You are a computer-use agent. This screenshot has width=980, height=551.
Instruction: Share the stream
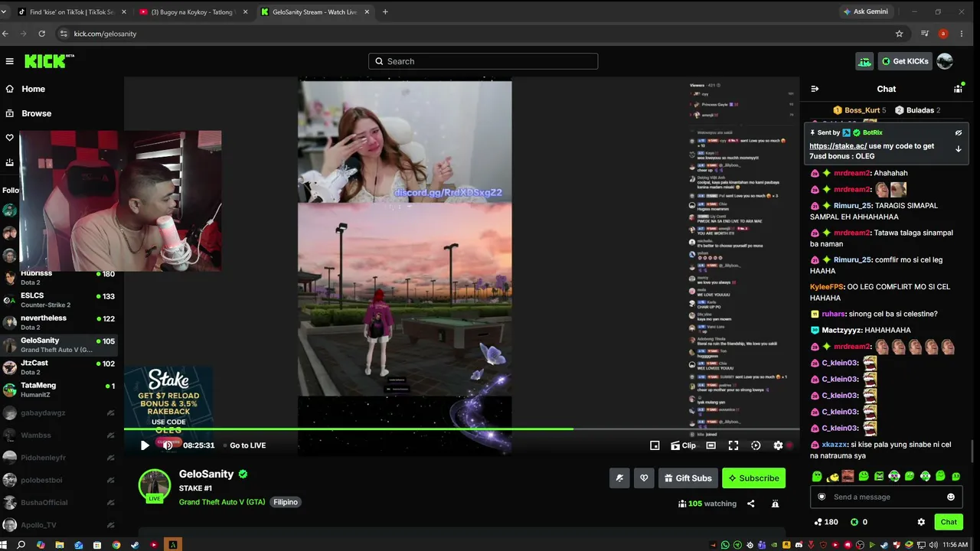[750, 504]
